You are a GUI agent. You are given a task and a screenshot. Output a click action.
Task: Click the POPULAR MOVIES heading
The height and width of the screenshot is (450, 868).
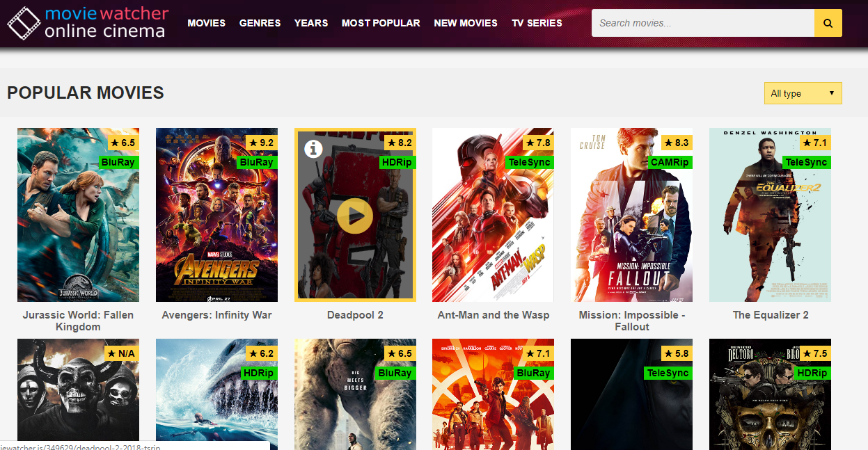click(86, 93)
